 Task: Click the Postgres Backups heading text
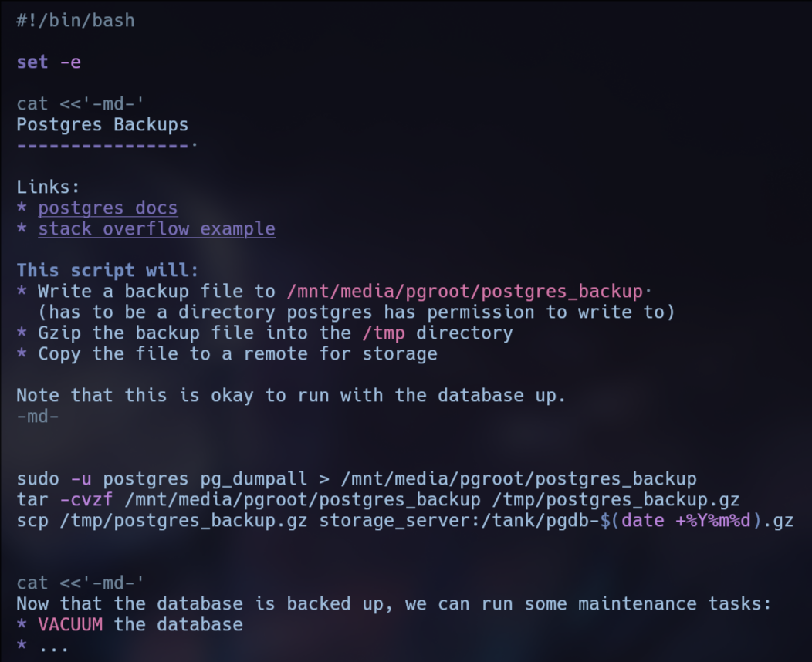[x=102, y=124]
